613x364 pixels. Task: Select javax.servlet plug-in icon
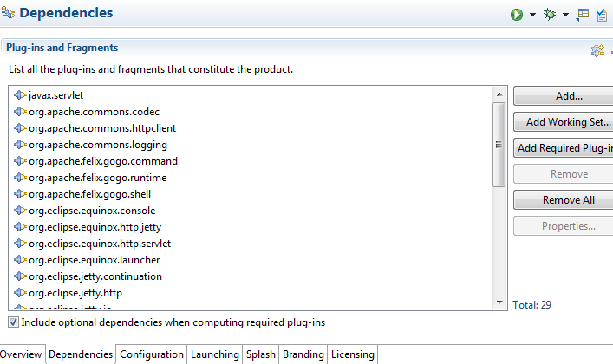[21, 95]
